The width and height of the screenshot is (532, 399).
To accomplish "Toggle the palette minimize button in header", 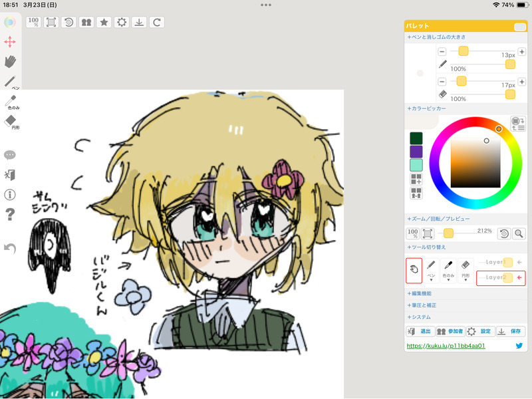I will pos(520,27).
